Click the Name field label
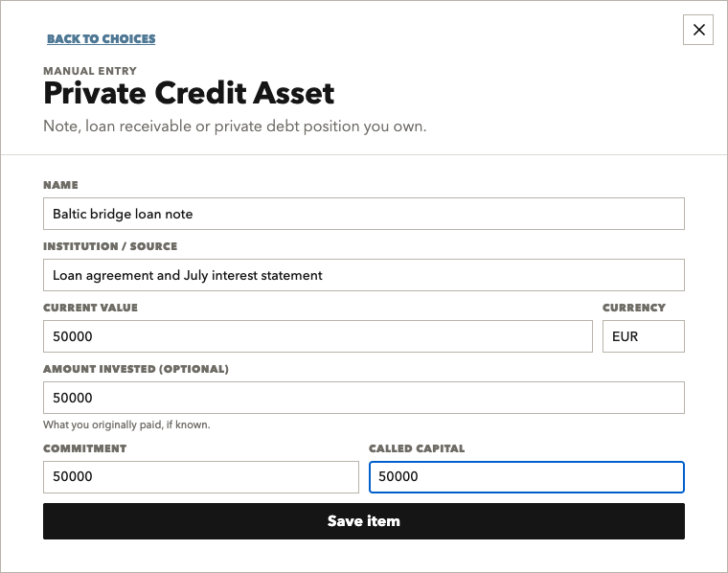This screenshot has height=573, width=728. coord(60,185)
